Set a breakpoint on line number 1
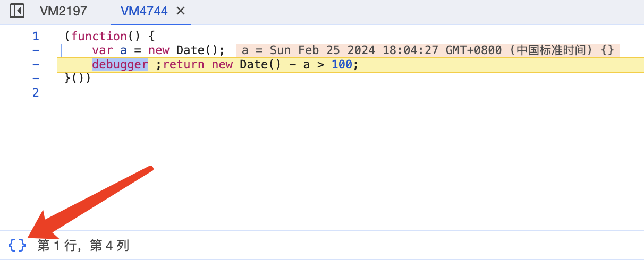Screen dimensions: 644x260 coord(36,37)
